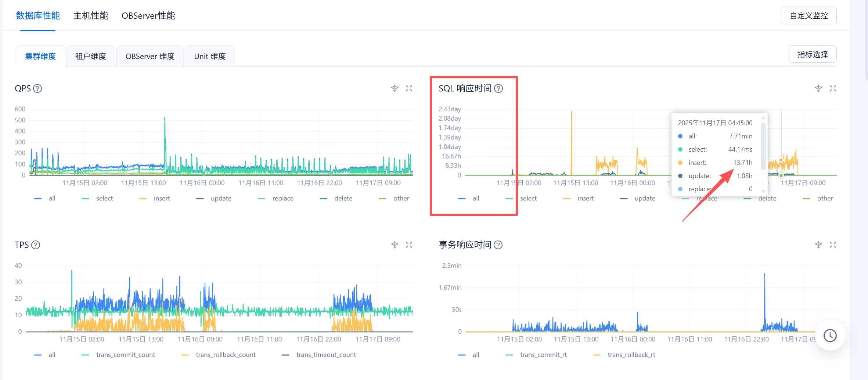This screenshot has height=380, width=868.
Task: Click the tooltip scroll down arrow
Action: click(763, 191)
